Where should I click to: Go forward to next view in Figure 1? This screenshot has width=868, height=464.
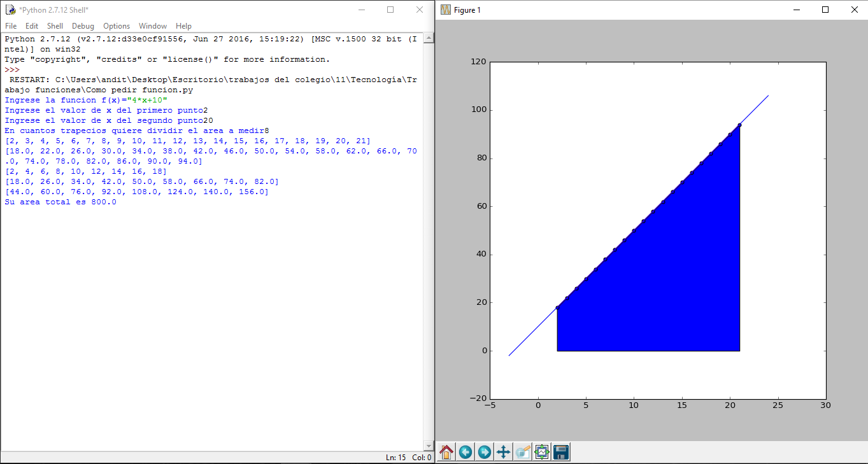(485, 452)
